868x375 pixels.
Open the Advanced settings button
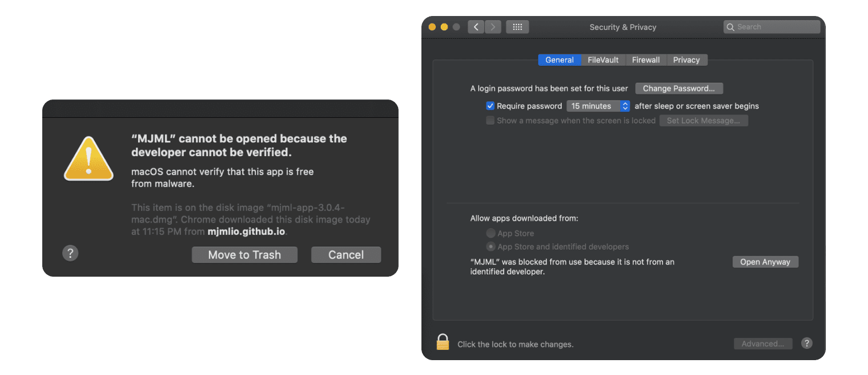763,344
